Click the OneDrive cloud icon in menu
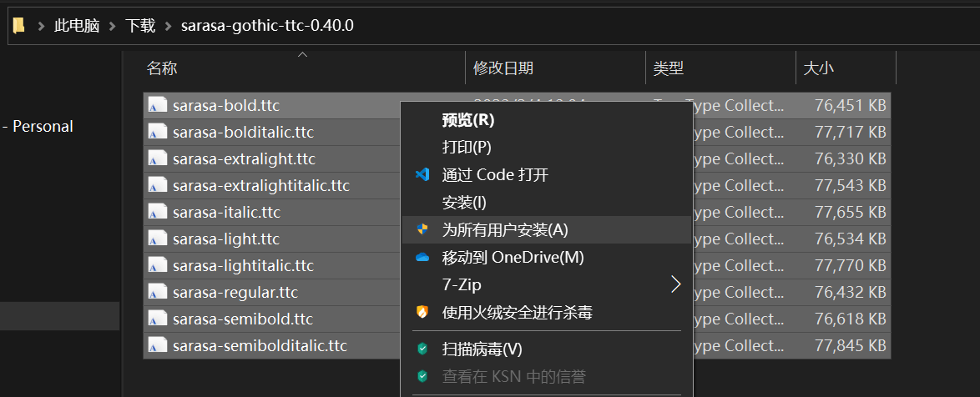The height and width of the screenshot is (397, 980). (422, 257)
